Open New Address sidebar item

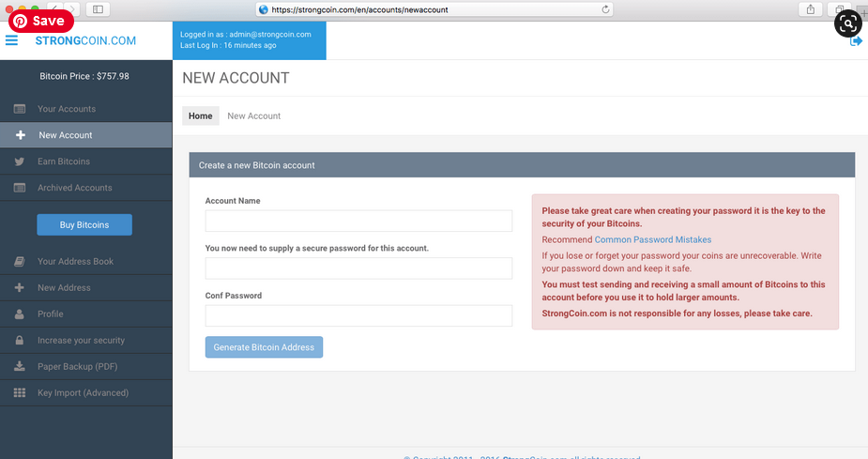pos(85,288)
